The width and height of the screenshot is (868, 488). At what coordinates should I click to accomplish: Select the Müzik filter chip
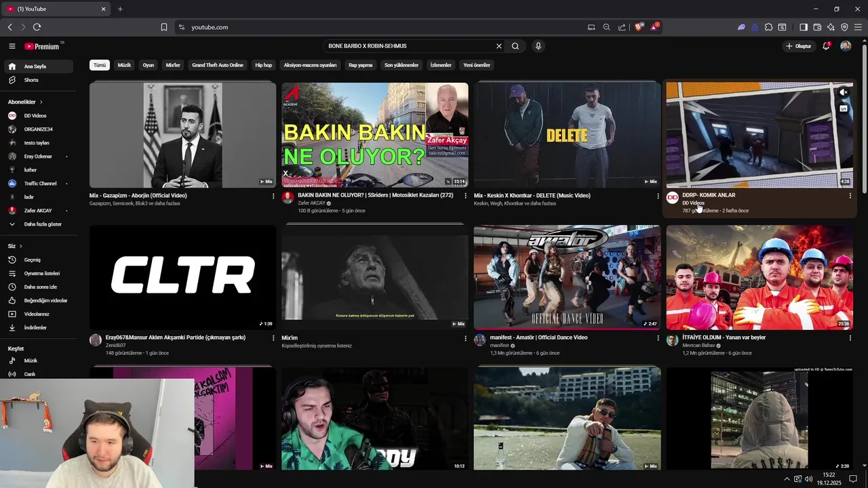pyautogui.click(x=124, y=65)
